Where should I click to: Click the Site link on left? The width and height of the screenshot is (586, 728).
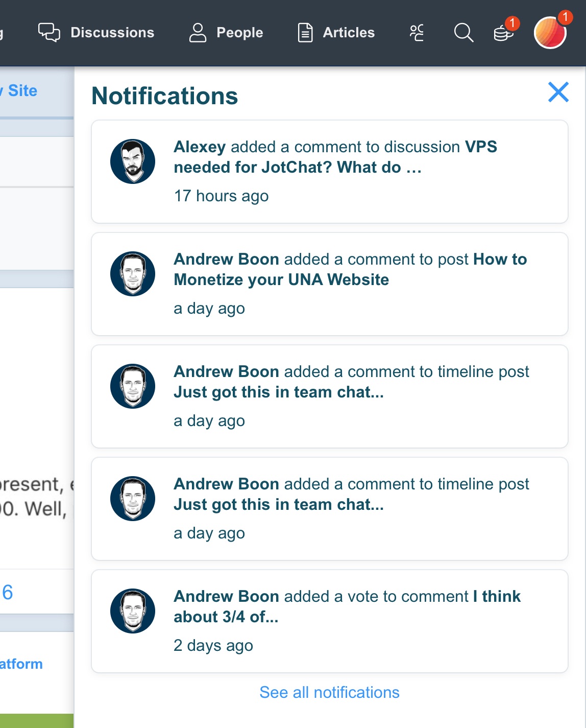coord(22,91)
